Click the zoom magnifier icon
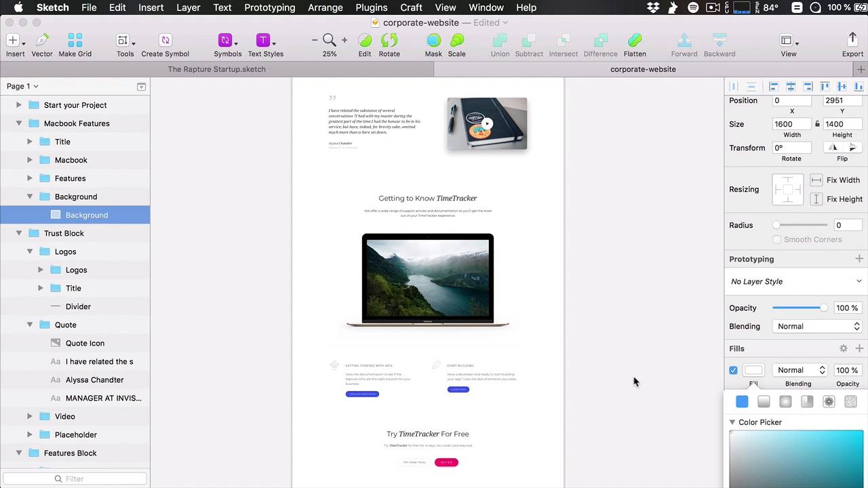Screen dimensions: 868x488 pyautogui.click(x=330, y=40)
